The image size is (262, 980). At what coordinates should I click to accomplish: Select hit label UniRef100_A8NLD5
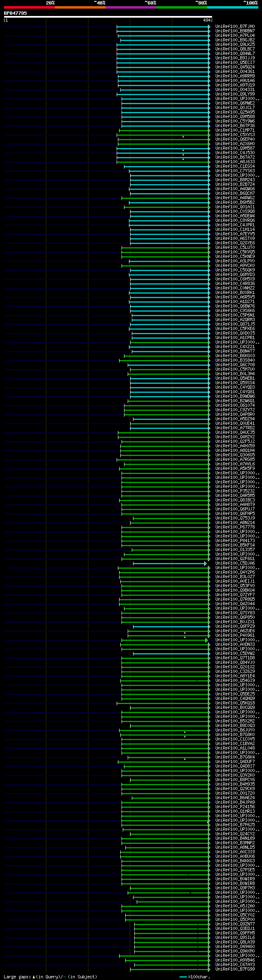point(235,848)
